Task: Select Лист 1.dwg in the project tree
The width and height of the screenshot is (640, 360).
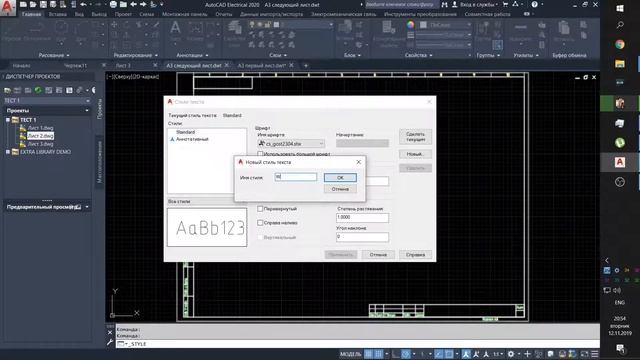Action: (40, 128)
